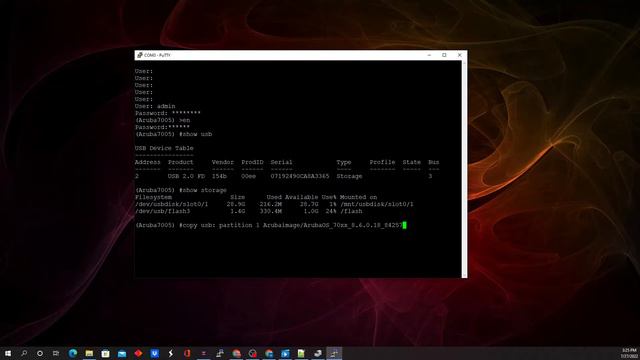Click the 'Storage' type value
This screenshot has height=360, width=640.
[x=349, y=176]
